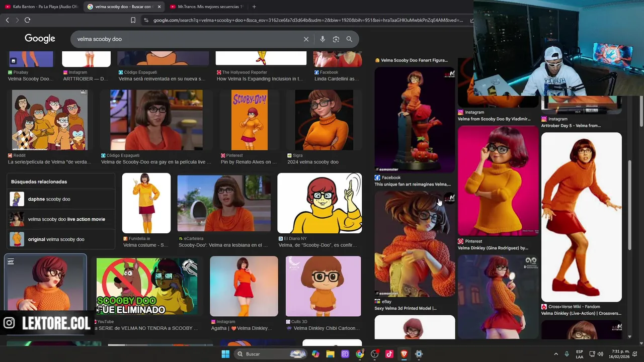The width and height of the screenshot is (644, 362).
Task: Open YouTube Scooby Doo fue eliminado thumbnail
Action: click(147, 286)
